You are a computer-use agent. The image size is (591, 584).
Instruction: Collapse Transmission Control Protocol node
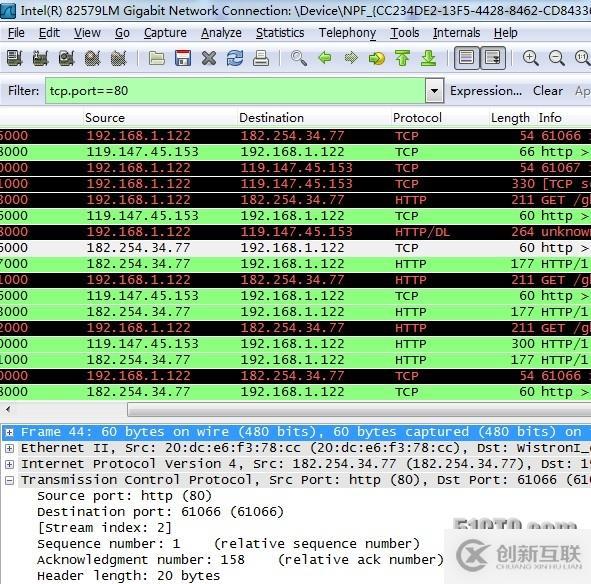(9, 480)
